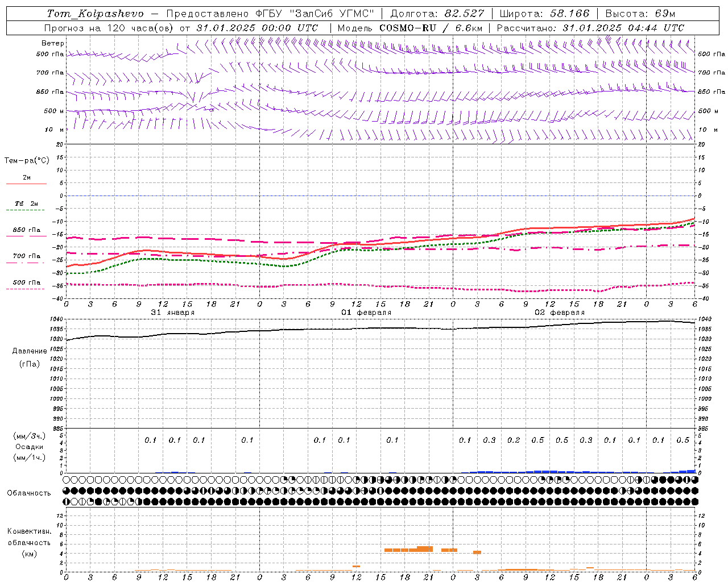Click the 0.2 precipitation value
Viewport: 728px width, 582px height.
point(514,440)
